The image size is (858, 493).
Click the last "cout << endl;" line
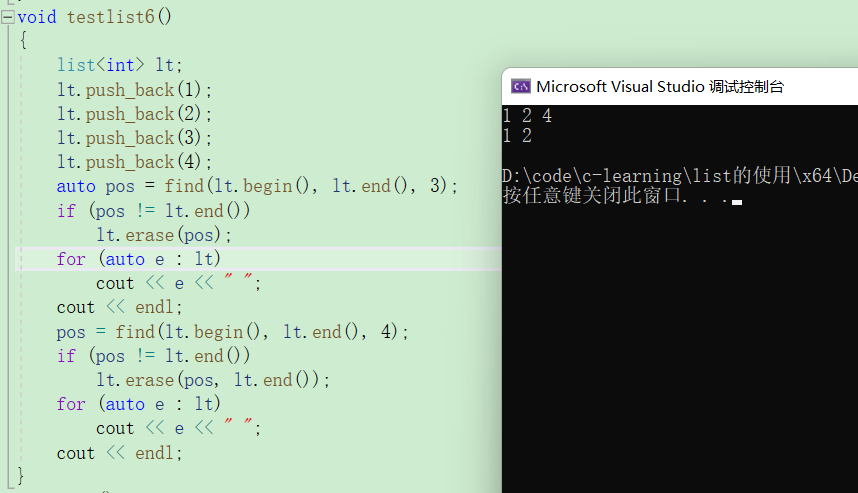tap(119, 453)
